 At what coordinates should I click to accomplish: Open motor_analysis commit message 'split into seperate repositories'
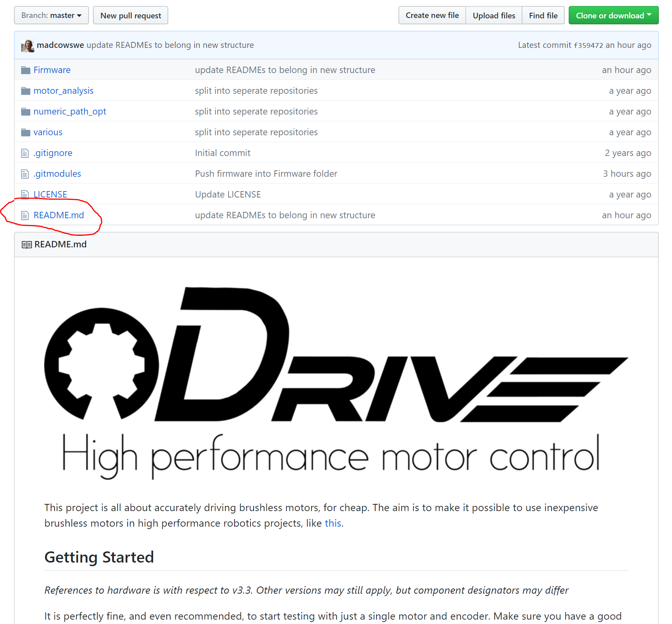[x=256, y=91]
